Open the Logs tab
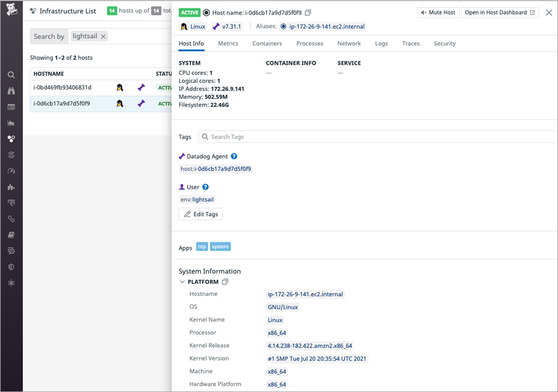Image resolution: width=558 pixels, height=392 pixels. click(x=382, y=44)
